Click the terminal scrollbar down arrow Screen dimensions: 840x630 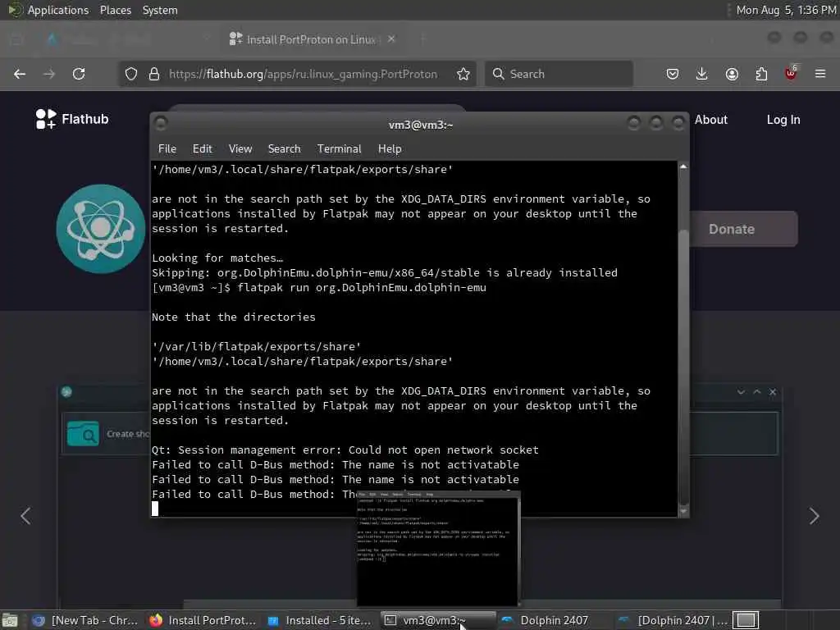(x=683, y=511)
